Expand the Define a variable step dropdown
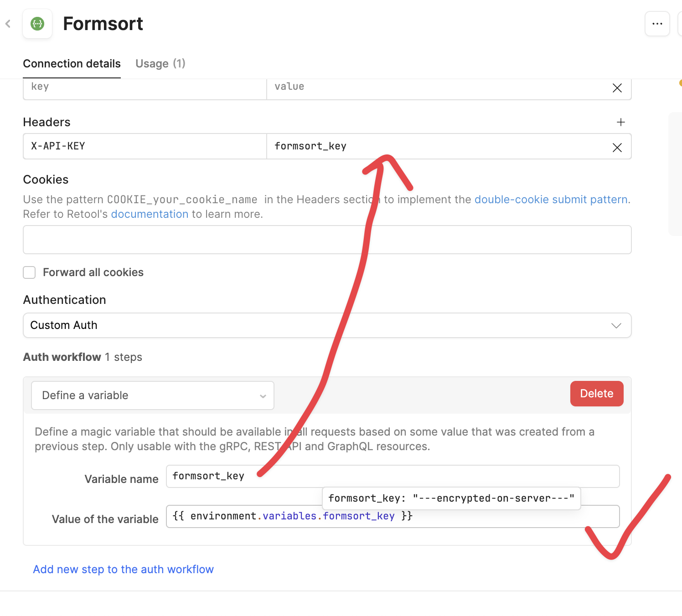682x616 pixels. pos(152,395)
